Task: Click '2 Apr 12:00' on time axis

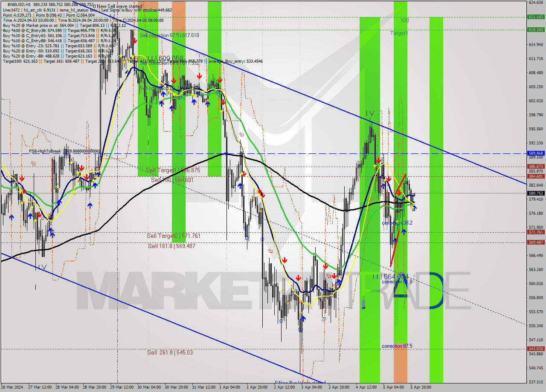Action: click(x=285, y=387)
